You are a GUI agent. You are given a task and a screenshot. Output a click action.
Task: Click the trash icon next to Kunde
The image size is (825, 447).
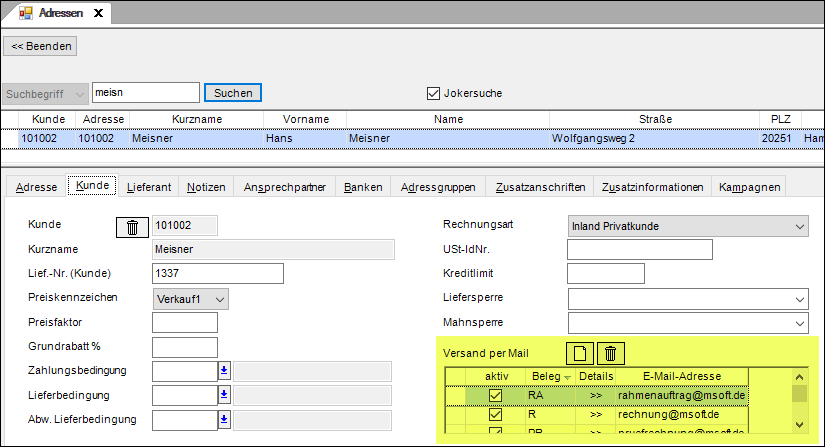pyautogui.click(x=132, y=227)
